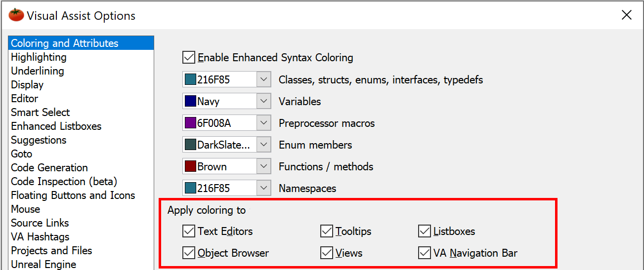Click the Brown swatch for Functions / methods

[190, 166]
